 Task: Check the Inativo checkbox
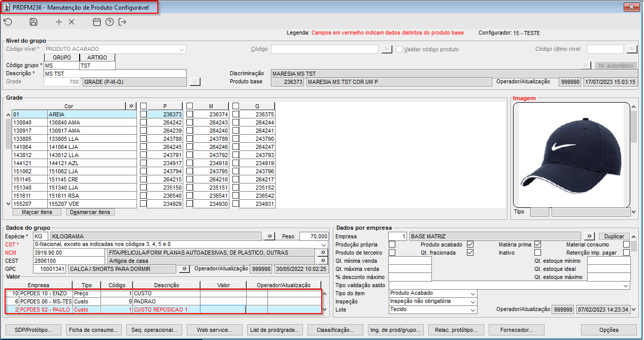pyautogui.click(x=538, y=253)
